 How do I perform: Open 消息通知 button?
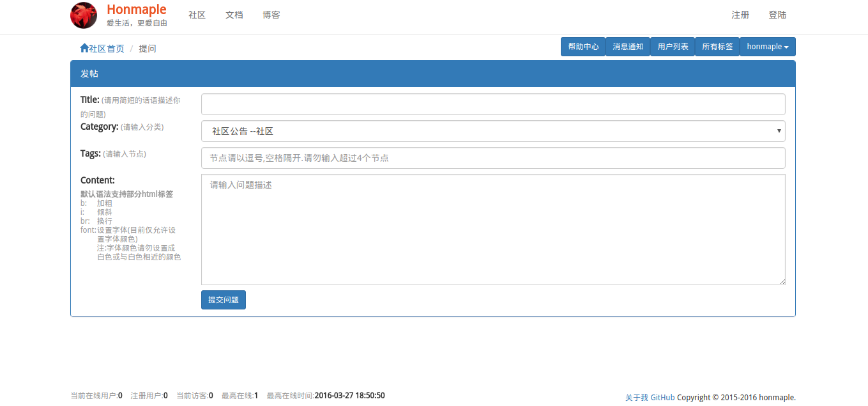628,47
